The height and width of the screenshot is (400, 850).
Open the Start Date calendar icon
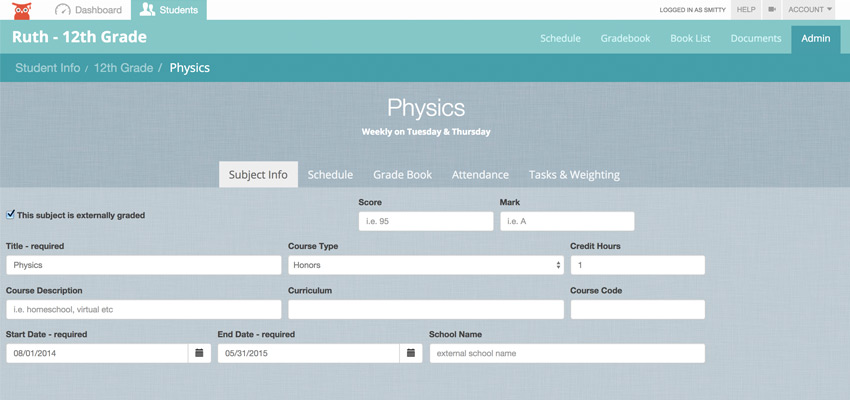click(199, 353)
